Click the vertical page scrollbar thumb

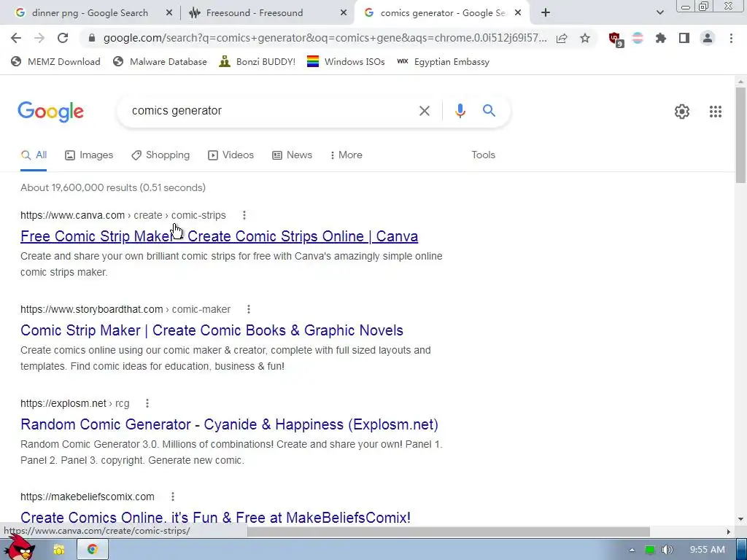740,135
